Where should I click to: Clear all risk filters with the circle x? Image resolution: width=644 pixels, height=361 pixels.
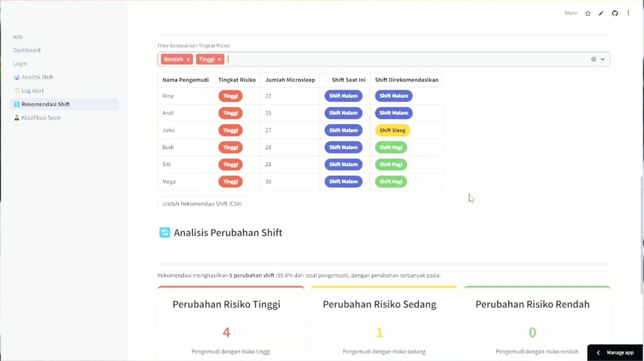[x=594, y=59]
